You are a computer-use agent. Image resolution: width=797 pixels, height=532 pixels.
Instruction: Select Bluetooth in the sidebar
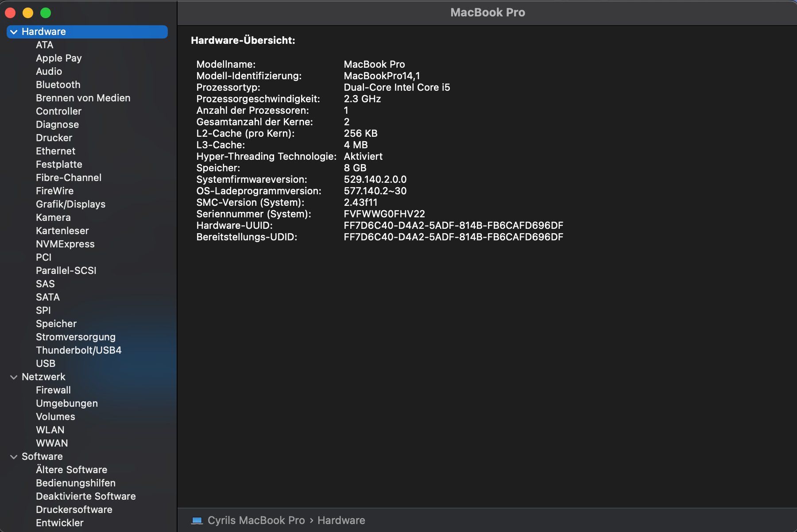click(58, 85)
